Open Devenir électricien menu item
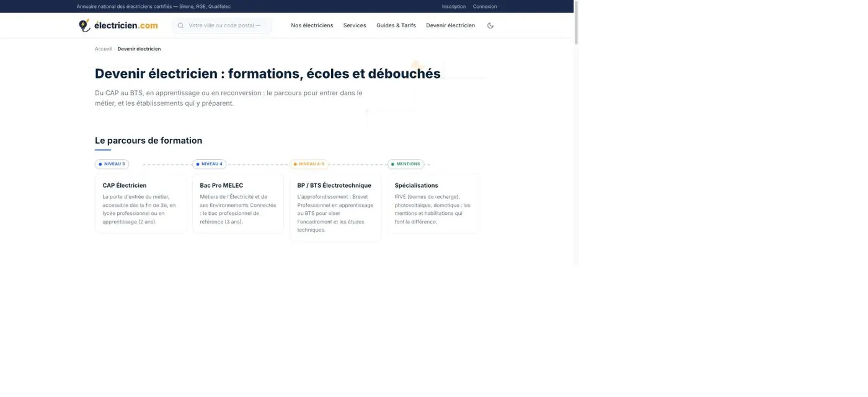 tap(451, 25)
